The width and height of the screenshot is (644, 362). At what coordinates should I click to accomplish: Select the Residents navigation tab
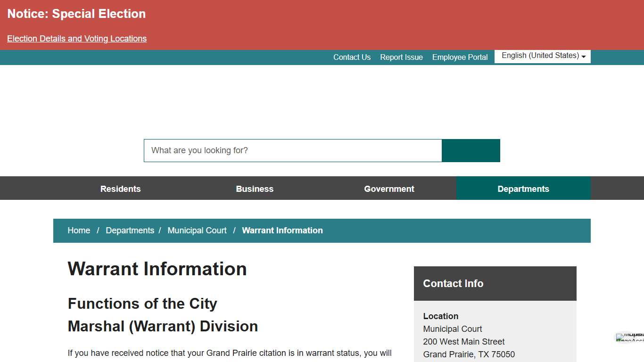click(x=120, y=189)
